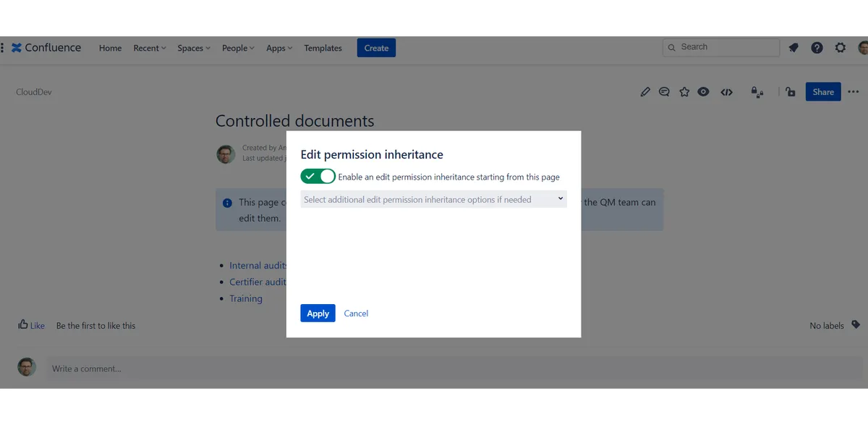
Task: Click the labels tag icon
Action: pyautogui.click(x=856, y=325)
